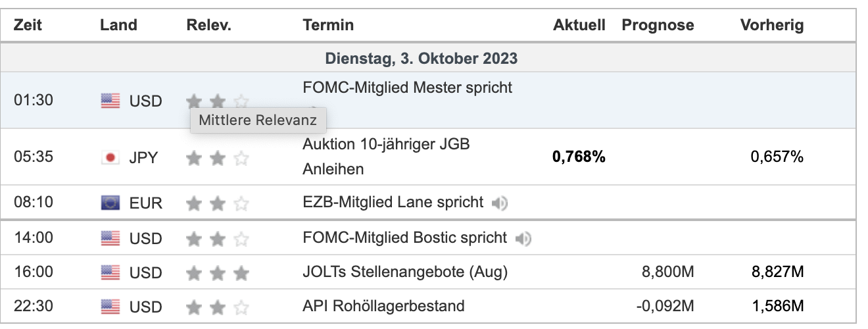Click the Vorherig column header
Viewport: 868px width, 329px height.
(x=772, y=25)
